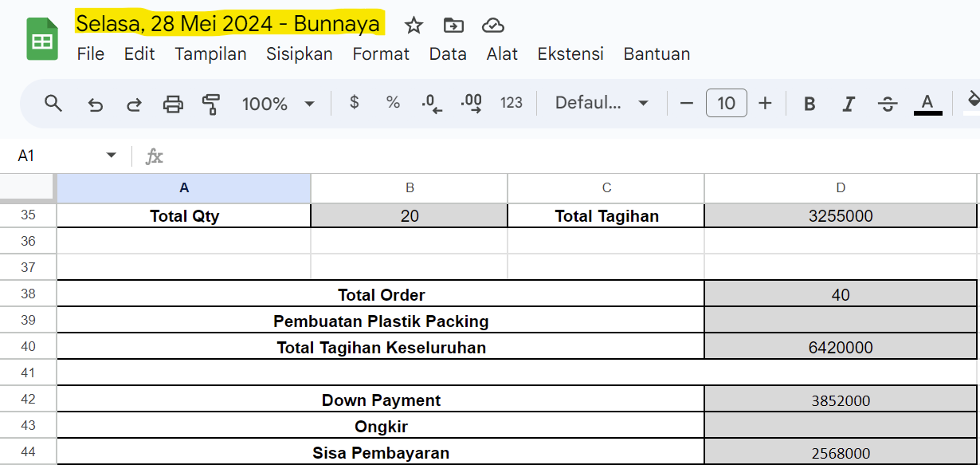This screenshot has height=465, width=980.
Task: Select the cell with value 3255000
Action: (x=841, y=215)
